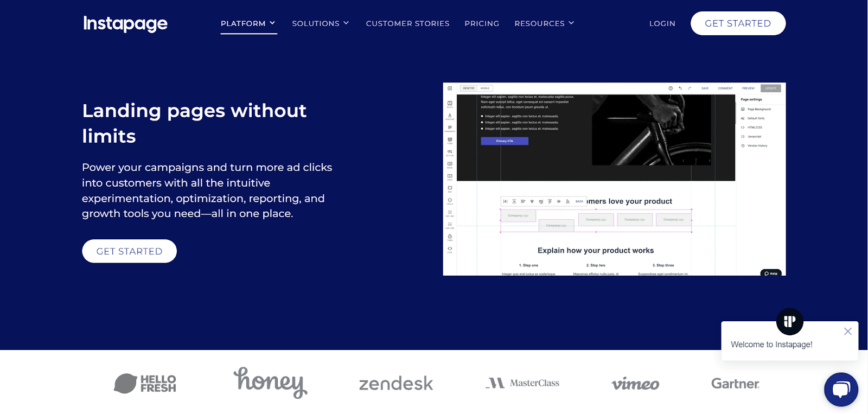Click PREVIEW in the editor toolbar
868x414 pixels.
748,88
